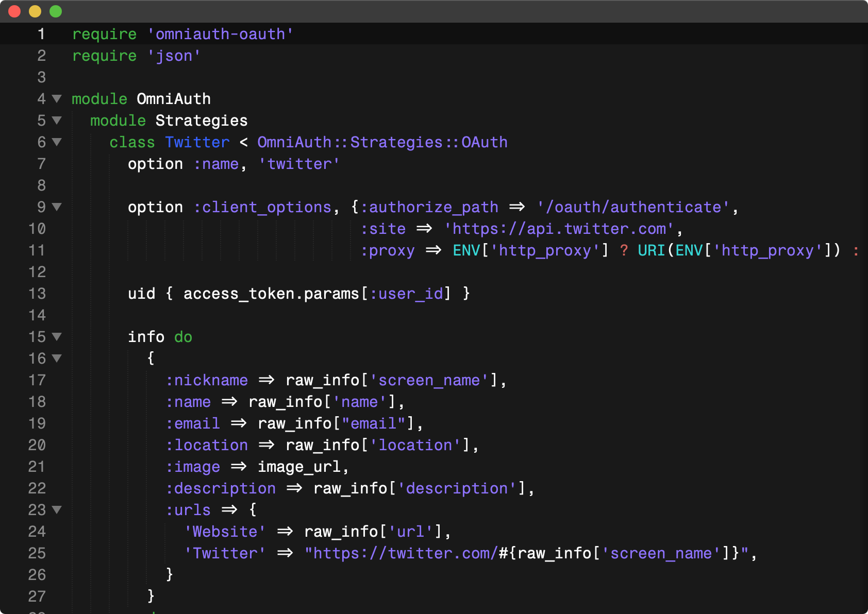Fold the info do block on line 15
Viewport: 868px width, 614px height.
[57, 336]
